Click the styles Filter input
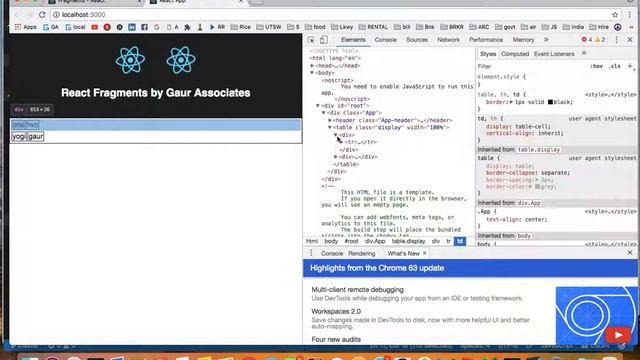 coord(531,66)
